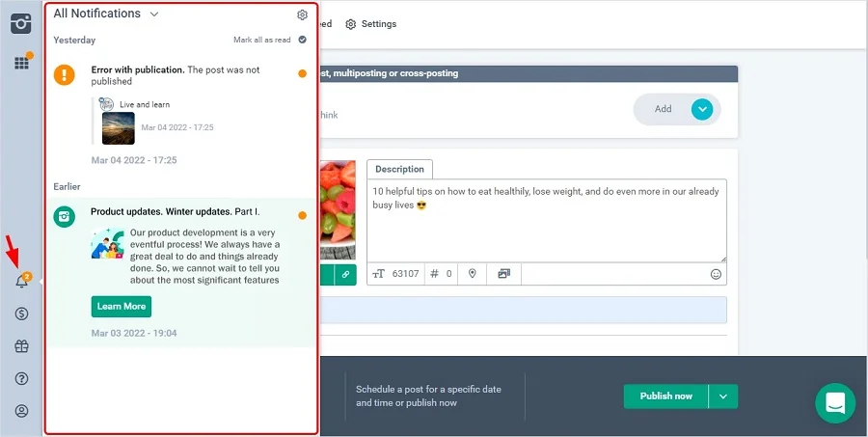Click the link icon beside the image

click(x=345, y=275)
